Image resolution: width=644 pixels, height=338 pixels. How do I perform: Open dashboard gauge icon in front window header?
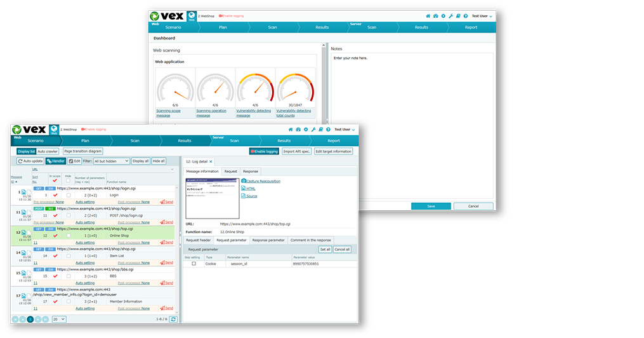(x=298, y=130)
